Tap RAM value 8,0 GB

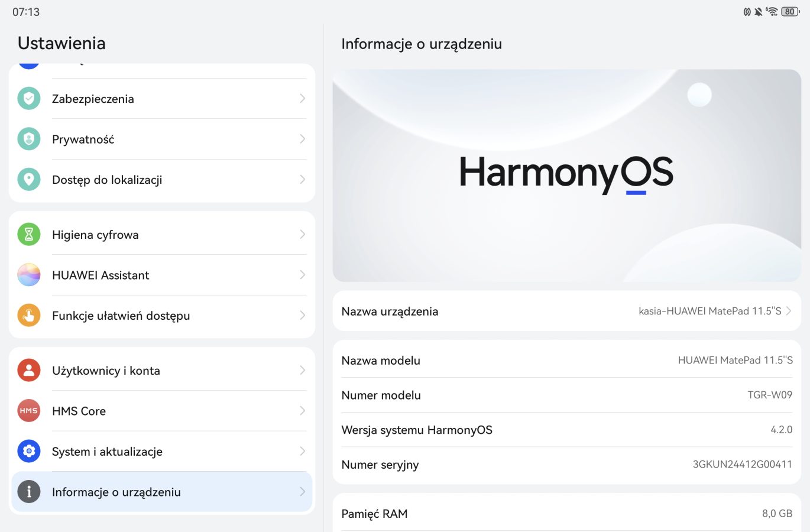pyautogui.click(x=777, y=514)
